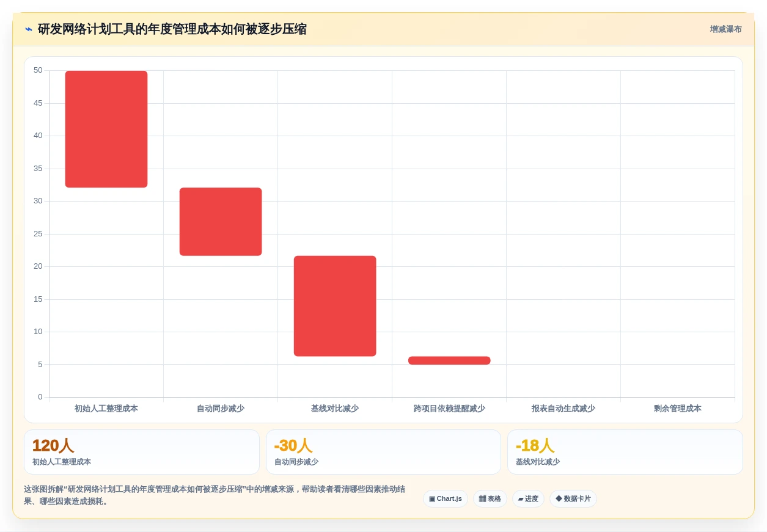Click axis label 跨项目依赖提醒减少

click(x=449, y=409)
